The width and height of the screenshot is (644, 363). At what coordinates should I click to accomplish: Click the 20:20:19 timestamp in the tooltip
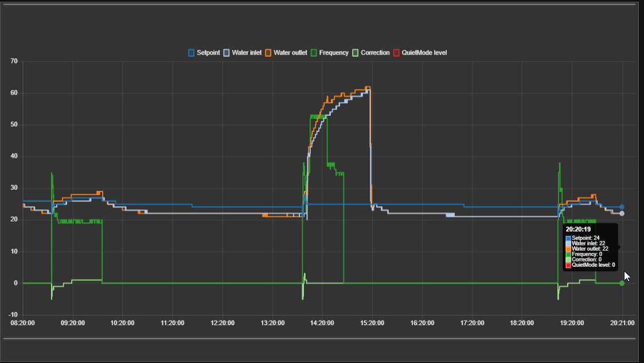click(x=579, y=229)
